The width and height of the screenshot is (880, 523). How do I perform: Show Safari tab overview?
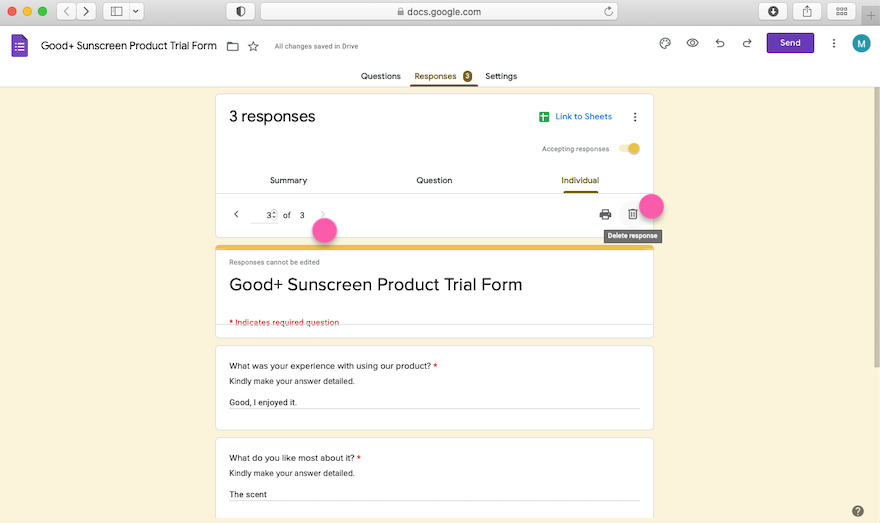click(x=841, y=11)
